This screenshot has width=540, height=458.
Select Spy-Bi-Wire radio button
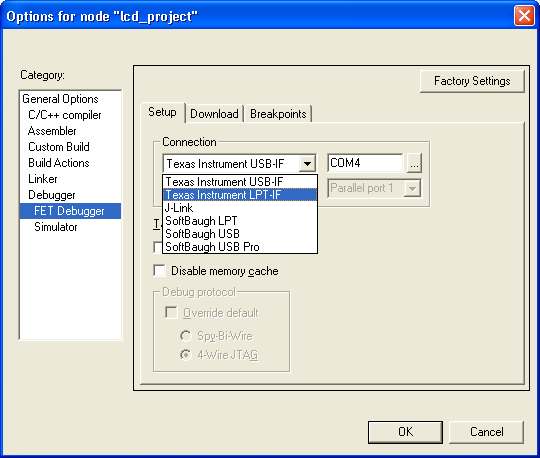click(x=186, y=336)
